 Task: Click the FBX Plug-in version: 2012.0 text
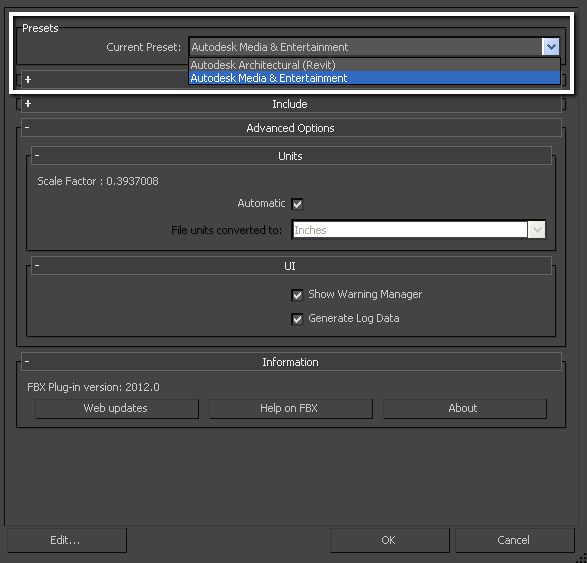(93, 387)
